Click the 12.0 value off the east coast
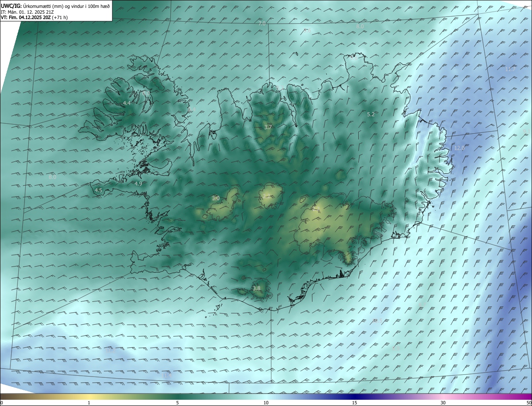The height and width of the screenshot is (406, 532). [459, 148]
